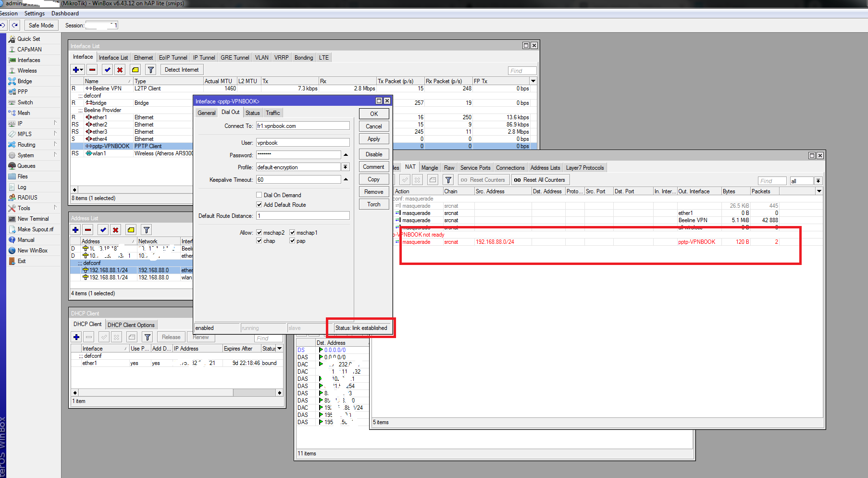Open filter in Address List toolbar
The width and height of the screenshot is (868, 478).
[x=147, y=230]
